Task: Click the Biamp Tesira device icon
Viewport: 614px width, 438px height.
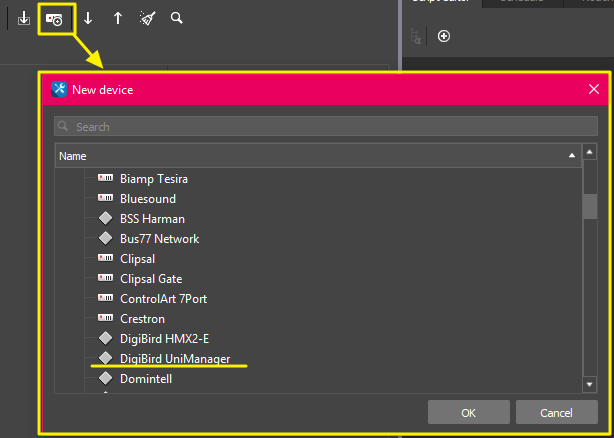Action: (105, 178)
